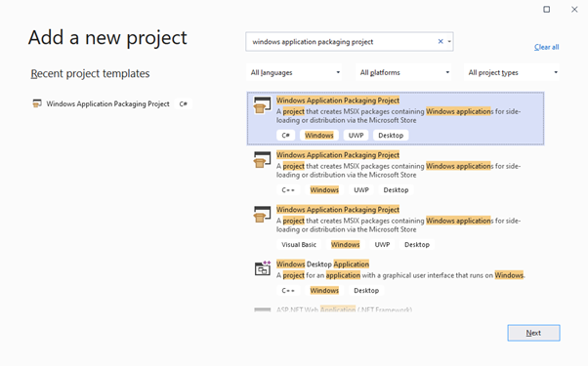588x366 pixels.
Task: Click the Recent project templates heading
Action: pyautogui.click(x=90, y=73)
